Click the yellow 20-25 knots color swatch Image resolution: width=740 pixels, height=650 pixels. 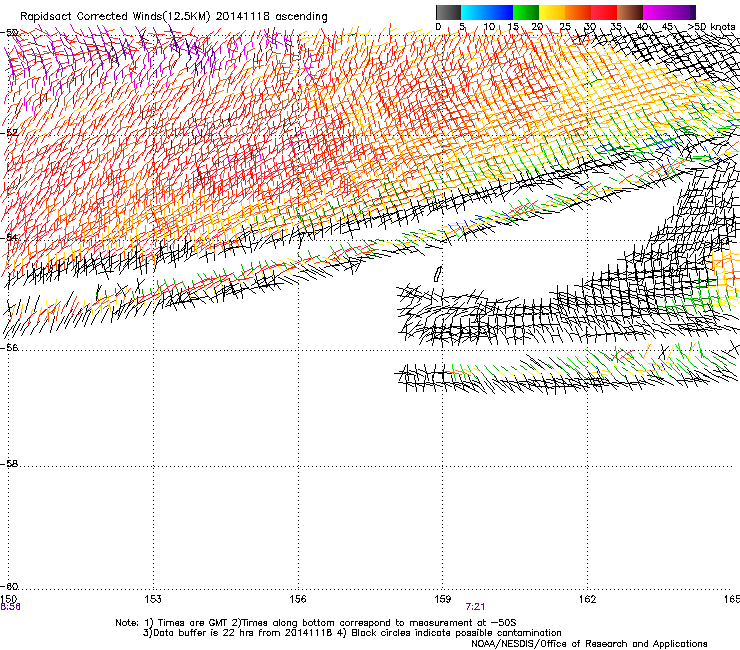552,12
